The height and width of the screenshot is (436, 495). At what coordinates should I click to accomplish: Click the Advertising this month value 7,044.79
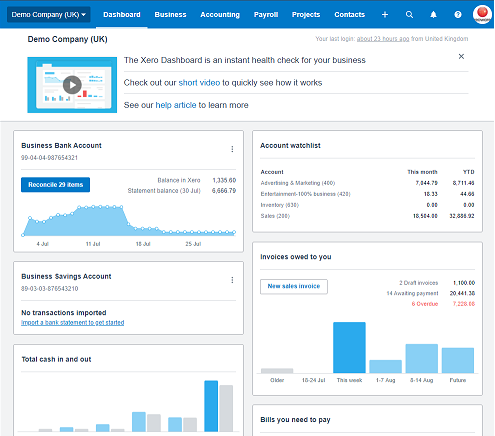tap(427, 183)
